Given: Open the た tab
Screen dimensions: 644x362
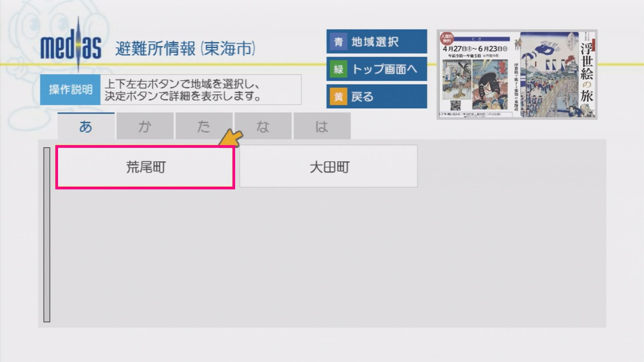Looking at the screenshot, I should (x=204, y=126).
